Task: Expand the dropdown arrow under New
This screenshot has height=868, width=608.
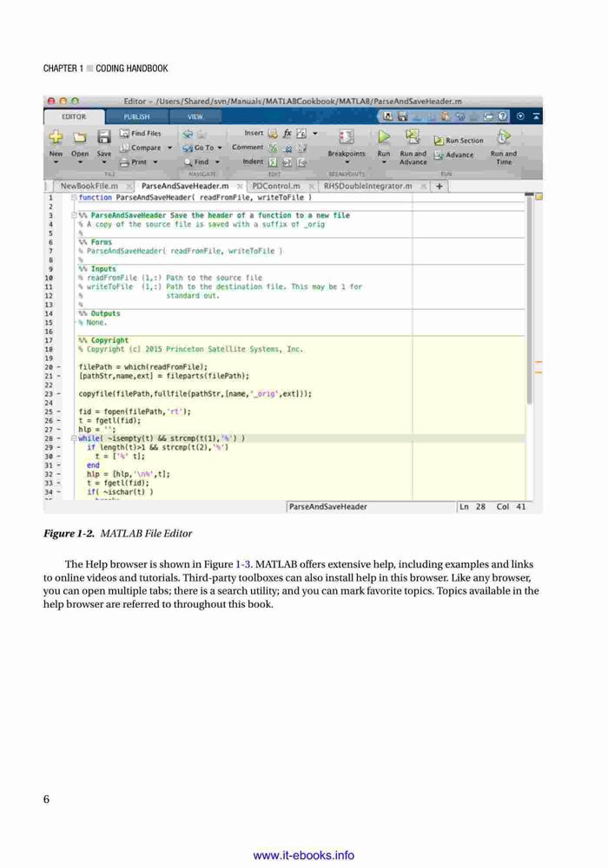Action: [56, 162]
